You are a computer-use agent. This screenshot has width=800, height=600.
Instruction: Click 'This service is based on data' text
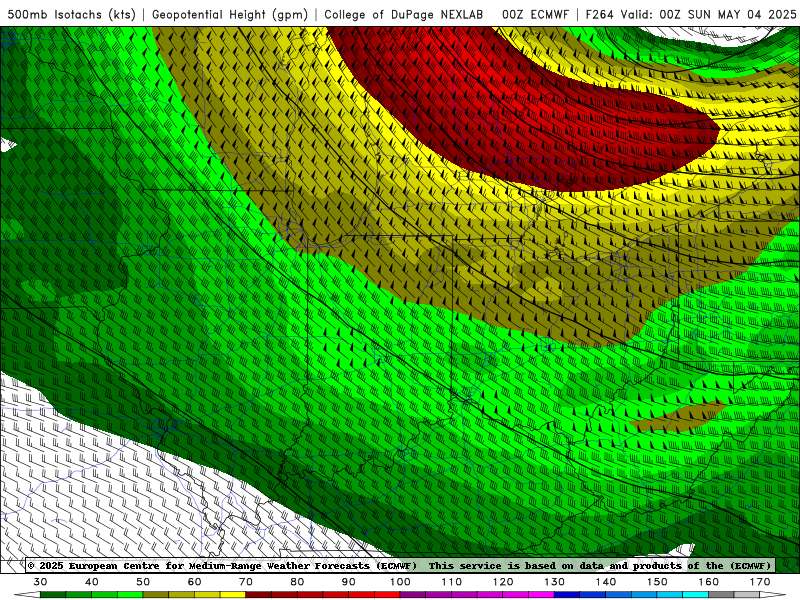(515, 565)
